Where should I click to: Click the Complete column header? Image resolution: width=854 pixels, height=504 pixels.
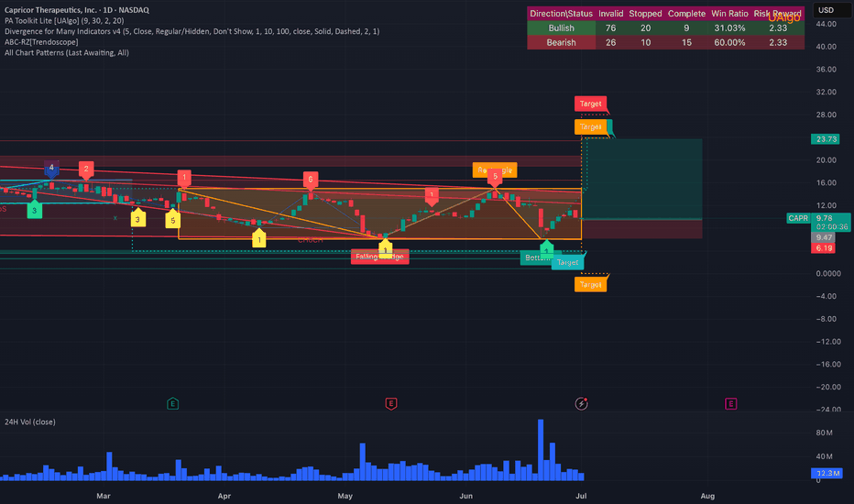686,14
